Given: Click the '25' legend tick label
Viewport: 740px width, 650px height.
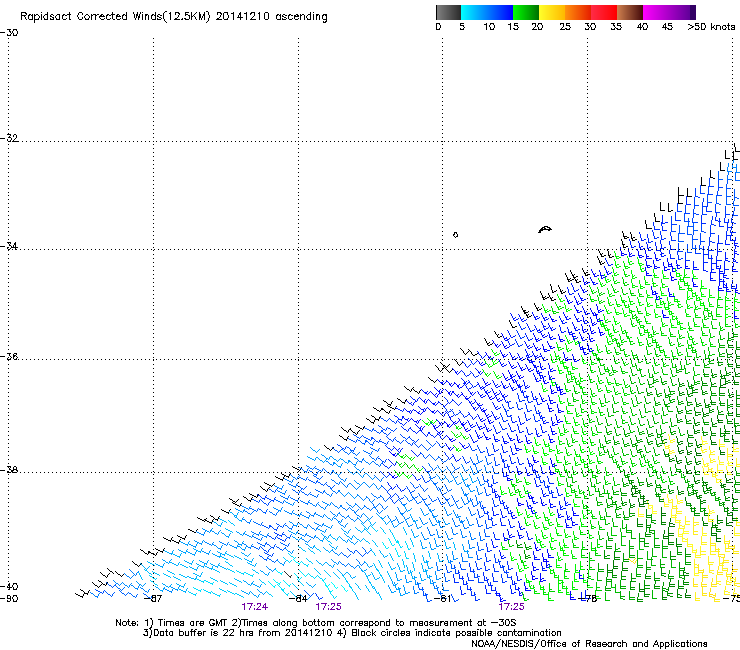Looking at the screenshot, I should 565,27.
